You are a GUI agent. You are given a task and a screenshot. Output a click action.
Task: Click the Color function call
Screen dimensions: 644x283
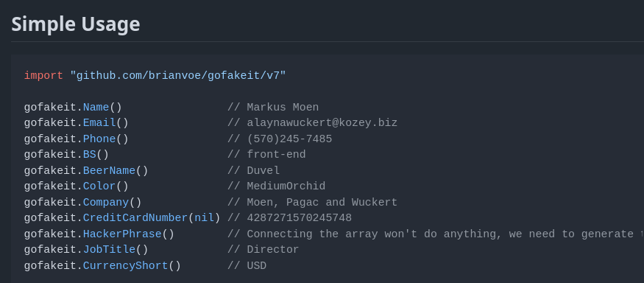tap(99, 186)
